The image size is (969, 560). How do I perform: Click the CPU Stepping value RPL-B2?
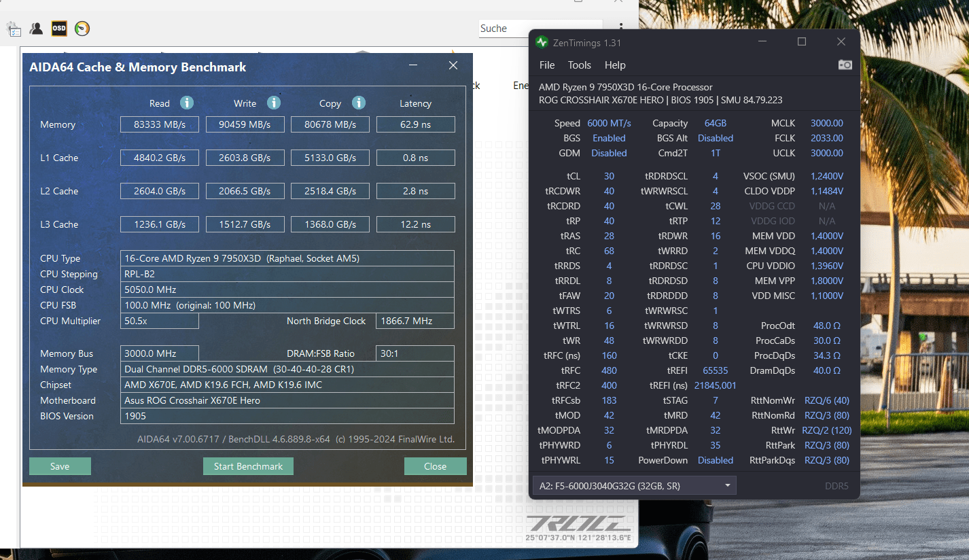[x=287, y=274]
